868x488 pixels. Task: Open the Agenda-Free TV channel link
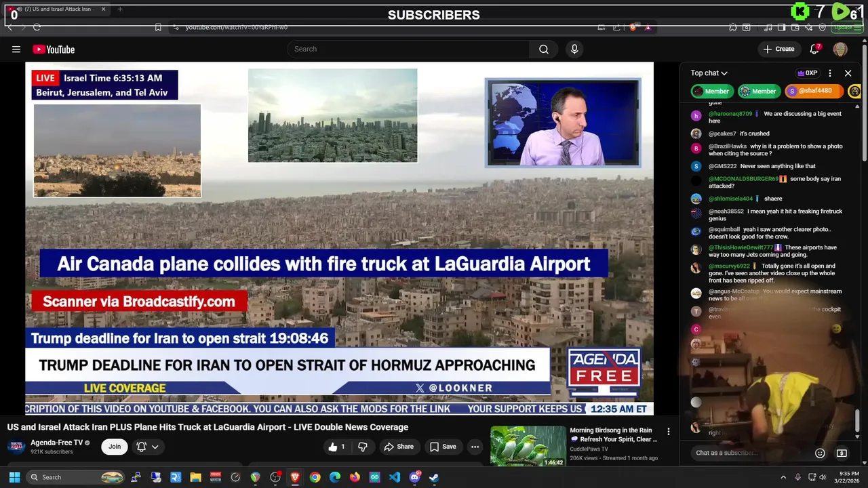(x=56, y=443)
